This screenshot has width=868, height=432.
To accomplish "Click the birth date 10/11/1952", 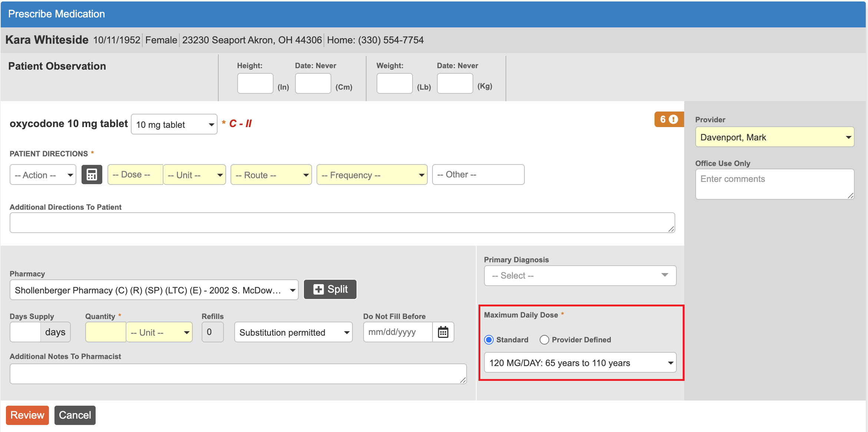I will pyautogui.click(x=117, y=40).
